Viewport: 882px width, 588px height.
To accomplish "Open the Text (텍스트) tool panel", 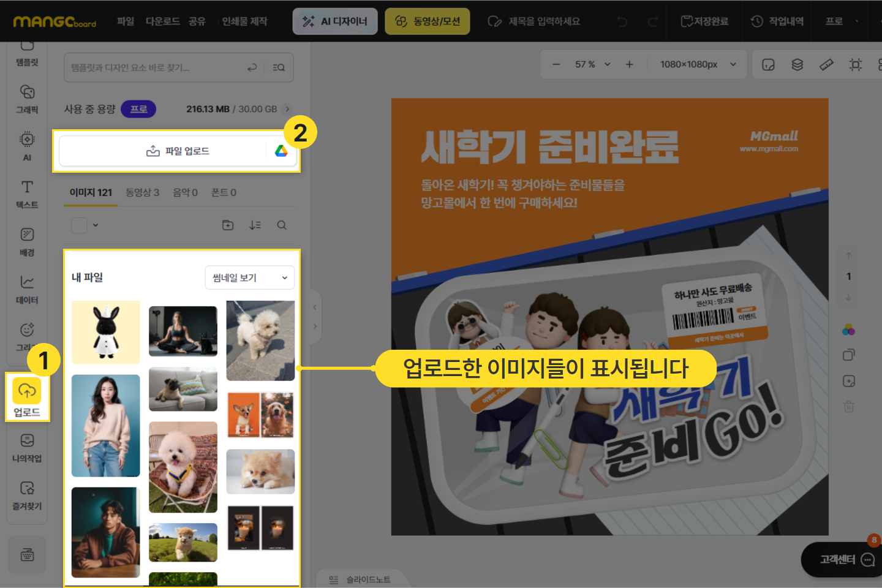I will coord(27,194).
